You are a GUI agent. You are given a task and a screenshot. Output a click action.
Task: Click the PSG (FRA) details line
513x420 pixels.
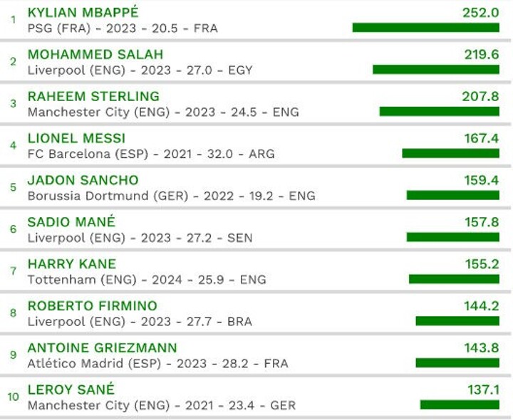pos(123,29)
